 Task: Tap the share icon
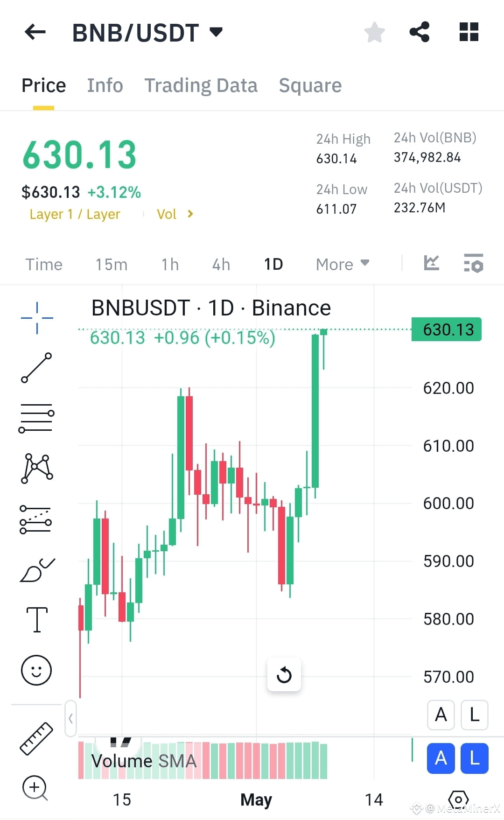pos(419,32)
